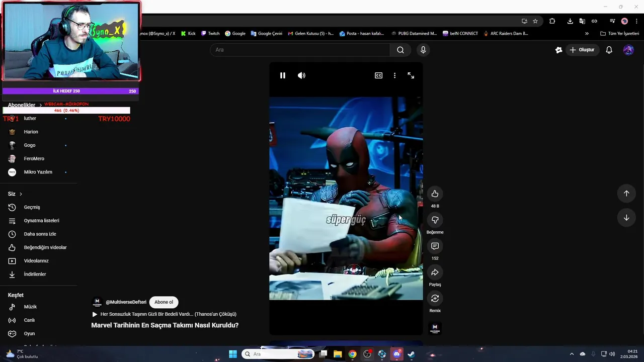Mute the Shorts video volume
This screenshot has width=644, height=362.
click(x=301, y=75)
